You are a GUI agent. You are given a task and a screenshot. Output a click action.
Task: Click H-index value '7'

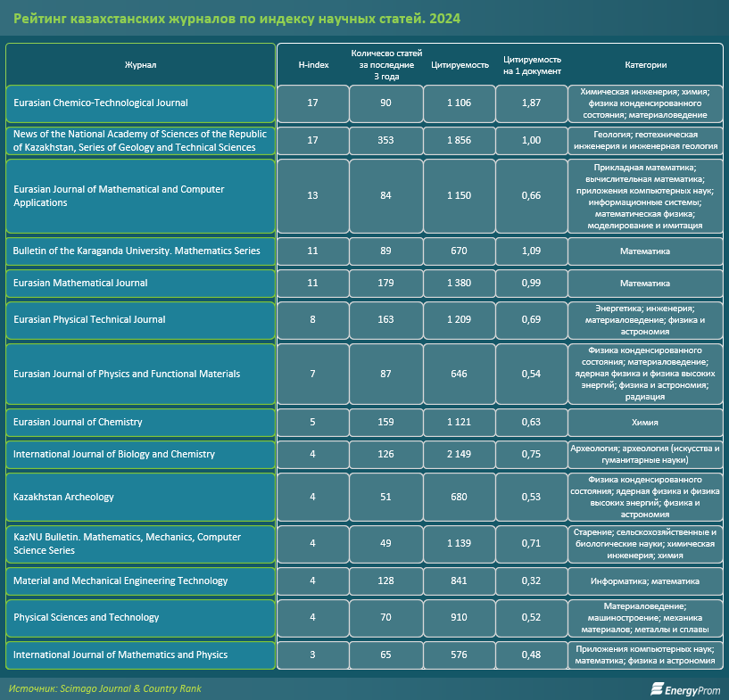pyautogui.click(x=313, y=374)
